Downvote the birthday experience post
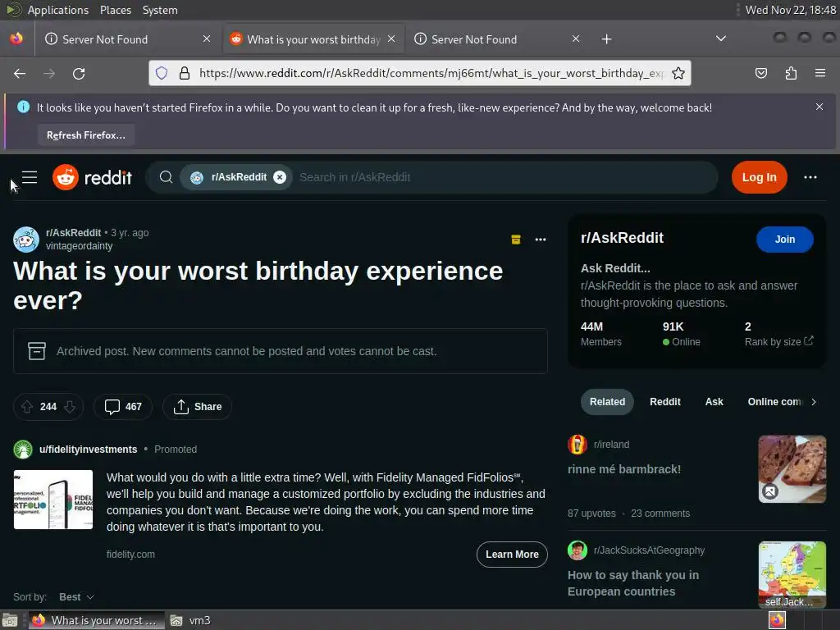Viewport: 840px width, 630px height. click(70, 407)
